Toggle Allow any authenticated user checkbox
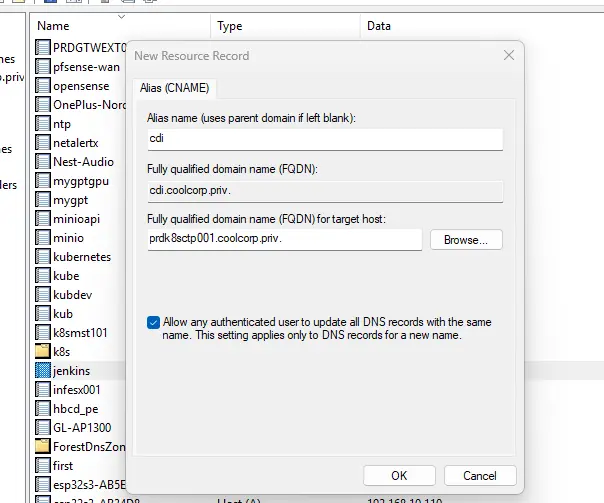The width and height of the screenshot is (604, 503). point(153,322)
